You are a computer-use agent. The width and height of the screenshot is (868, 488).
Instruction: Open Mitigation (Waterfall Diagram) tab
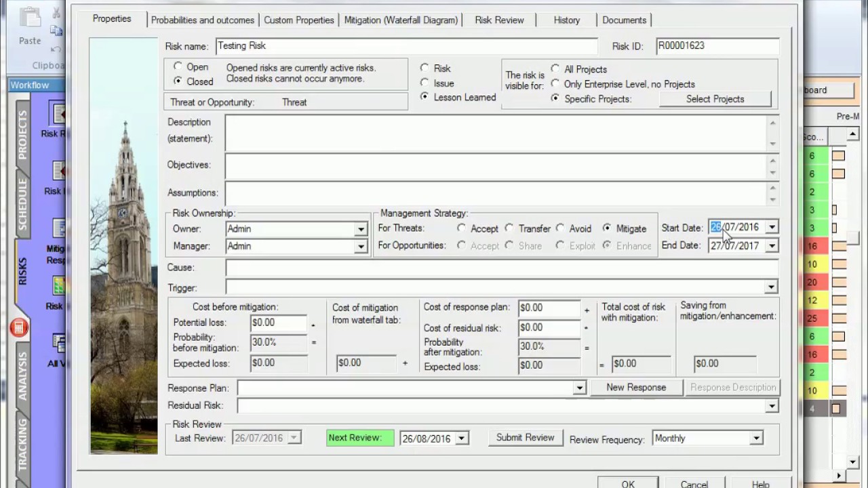pyautogui.click(x=401, y=20)
